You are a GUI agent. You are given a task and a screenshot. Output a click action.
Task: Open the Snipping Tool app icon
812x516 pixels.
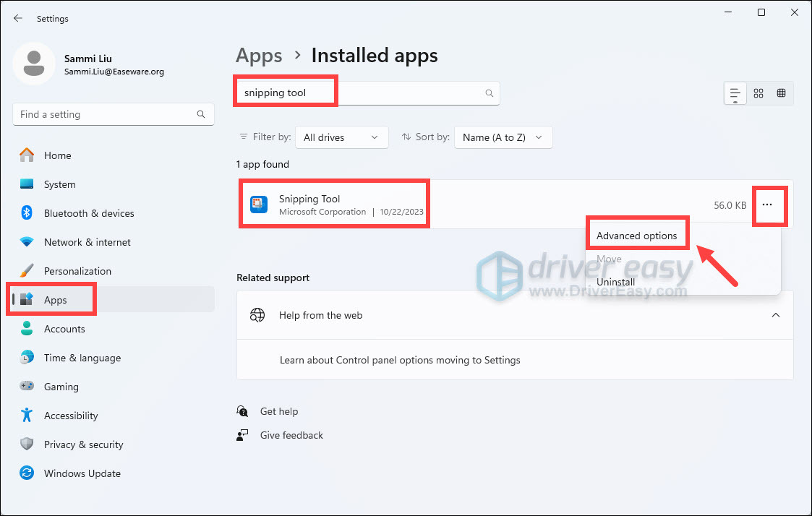coord(259,205)
